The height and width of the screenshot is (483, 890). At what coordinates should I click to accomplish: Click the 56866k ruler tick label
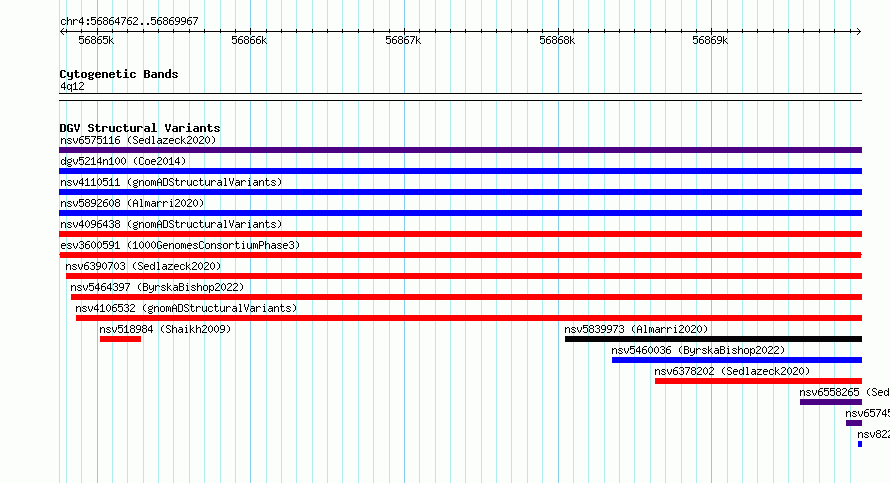pos(249,40)
